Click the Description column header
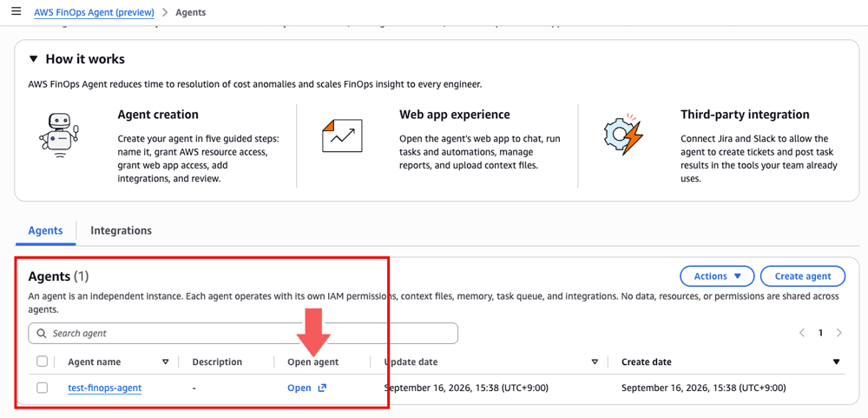Viewport: 868px width, 418px height. coord(217,362)
